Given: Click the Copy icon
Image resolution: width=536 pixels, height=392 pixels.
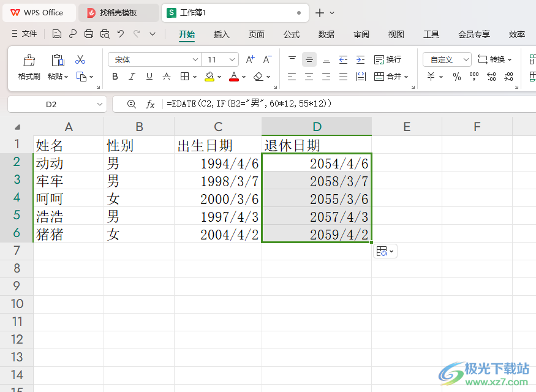Looking at the screenshot, I should (x=81, y=77).
